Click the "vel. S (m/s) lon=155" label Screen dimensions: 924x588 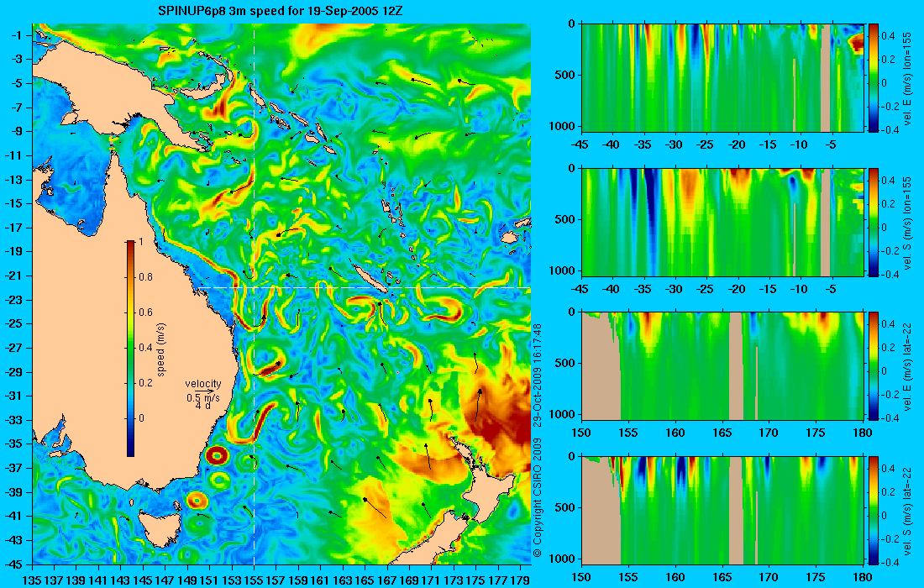click(908, 222)
